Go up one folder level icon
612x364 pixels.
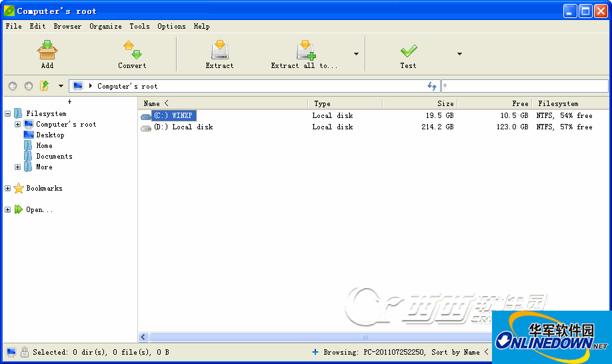(x=45, y=86)
